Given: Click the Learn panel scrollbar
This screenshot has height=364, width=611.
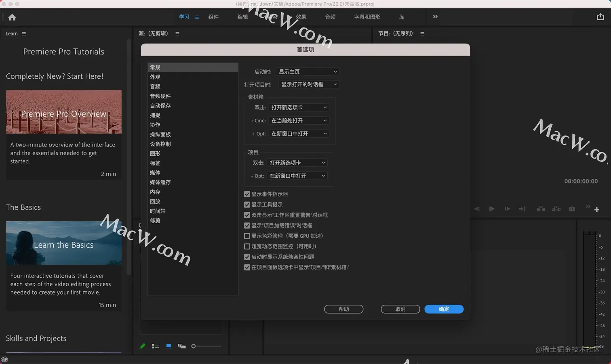Looking at the screenshot, I should pos(129,157).
